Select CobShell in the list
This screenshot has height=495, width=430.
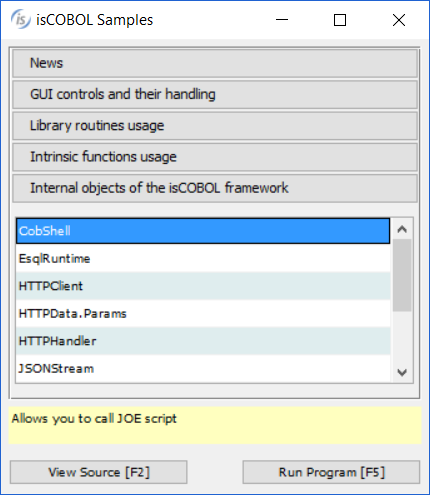click(203, 231)
